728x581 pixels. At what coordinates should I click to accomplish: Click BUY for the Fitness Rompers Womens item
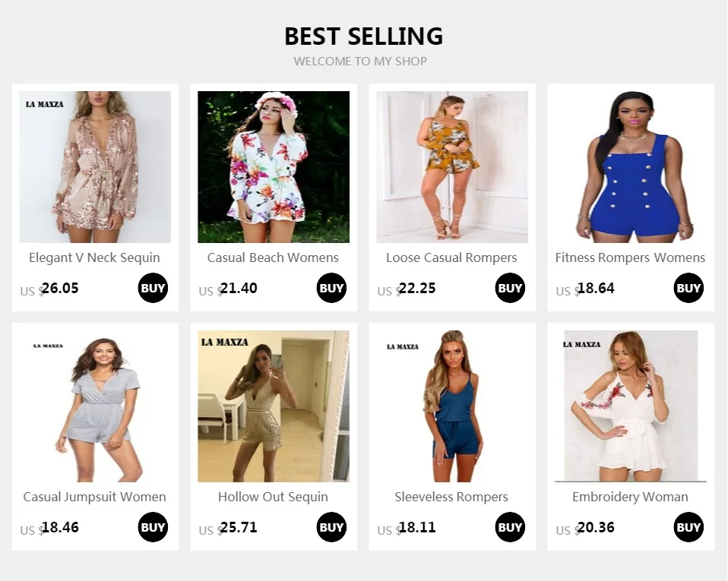688,288
